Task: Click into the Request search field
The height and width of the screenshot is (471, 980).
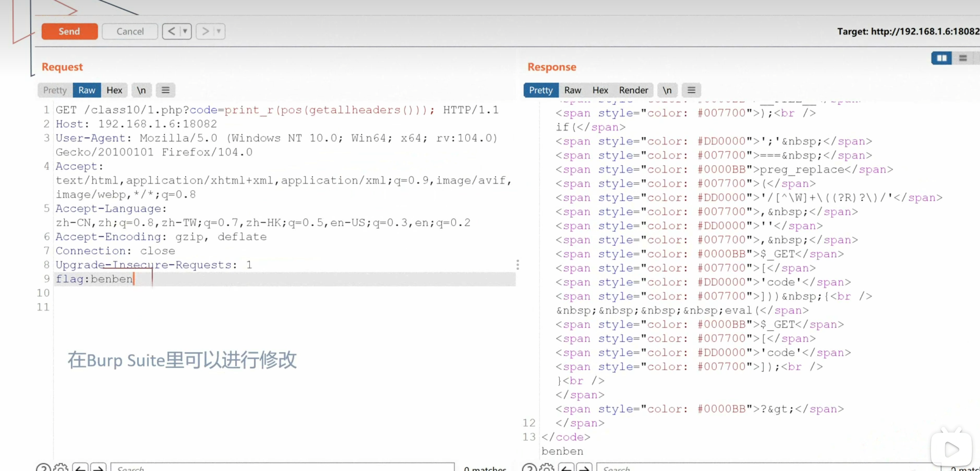Action: tap(282, 467)
